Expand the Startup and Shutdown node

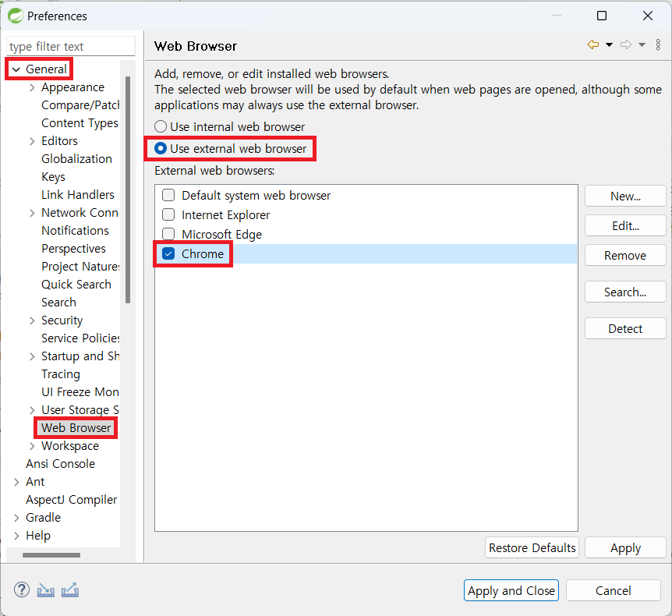[32, 356]
